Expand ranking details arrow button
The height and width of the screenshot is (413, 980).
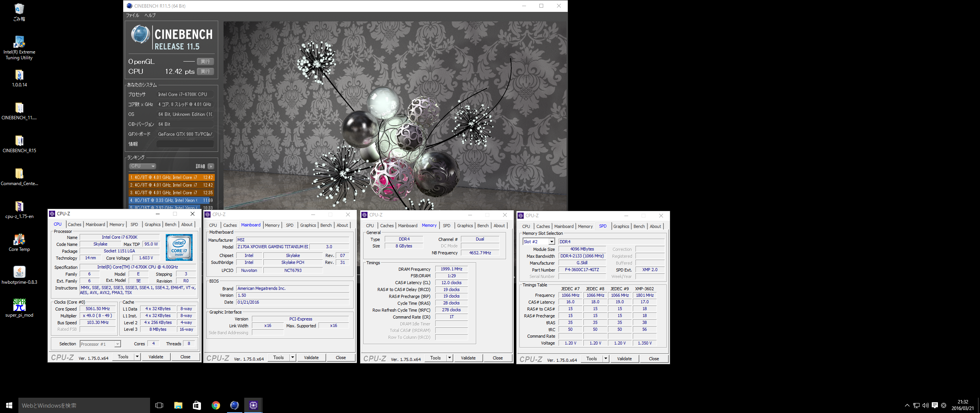click(211, 166)
